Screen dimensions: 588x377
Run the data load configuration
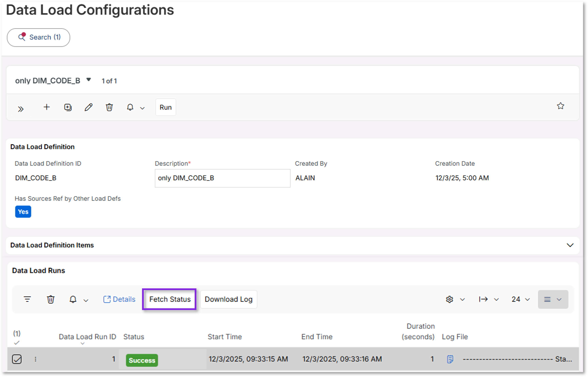click(166, 107)
